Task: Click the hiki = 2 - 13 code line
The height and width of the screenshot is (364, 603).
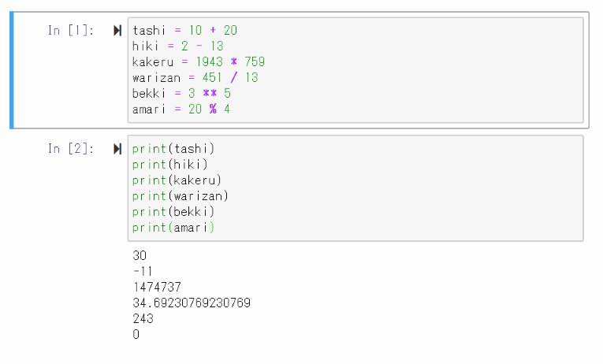Action: click(x=178, y=46)
